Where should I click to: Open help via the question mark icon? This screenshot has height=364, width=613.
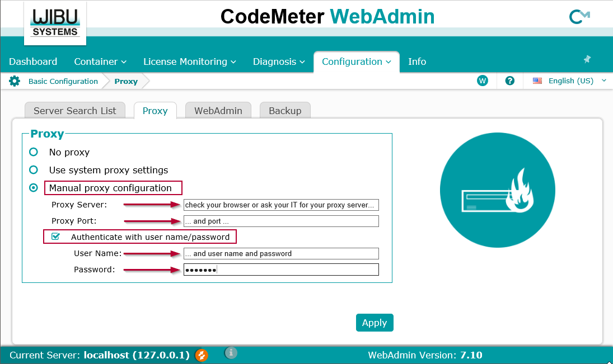pos(509,81)
